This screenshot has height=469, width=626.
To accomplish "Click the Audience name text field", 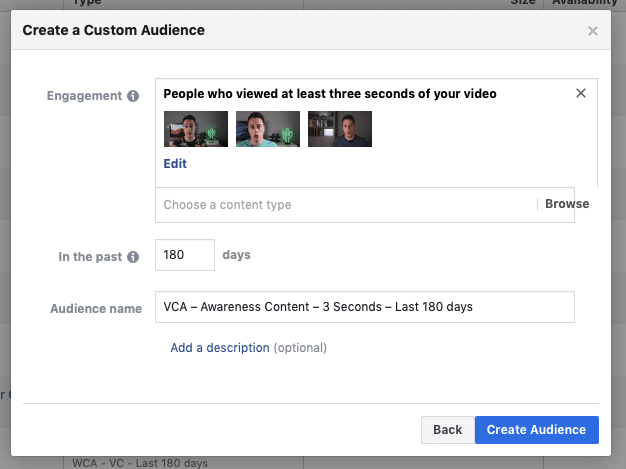I will 365,307.
